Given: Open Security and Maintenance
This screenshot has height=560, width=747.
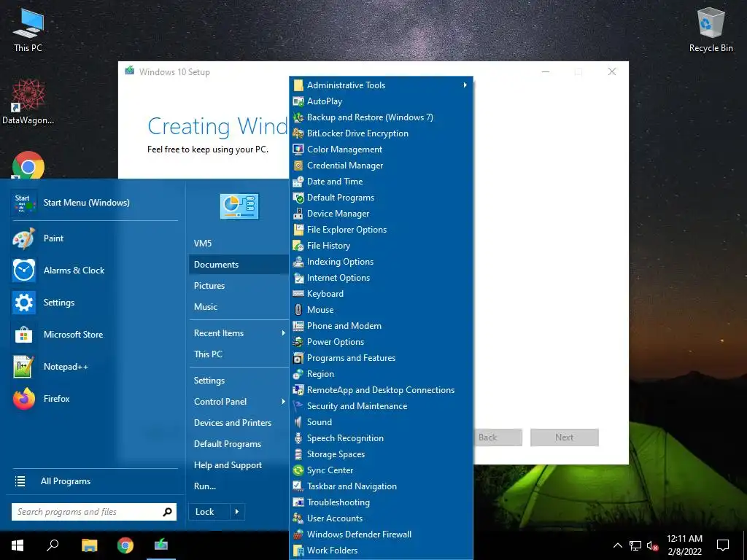Looking at the screenshot, I should click(x=381, y=406).
